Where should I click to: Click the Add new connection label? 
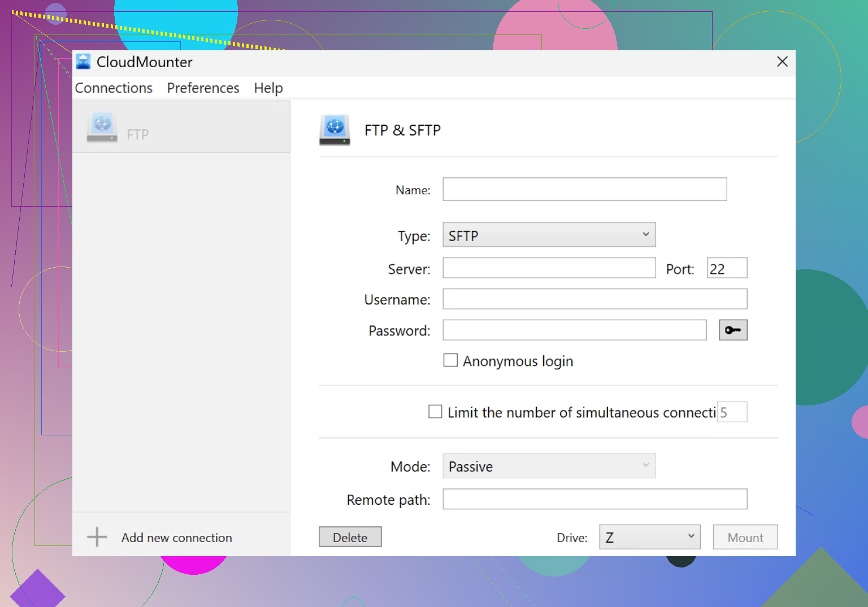(176, 538)
